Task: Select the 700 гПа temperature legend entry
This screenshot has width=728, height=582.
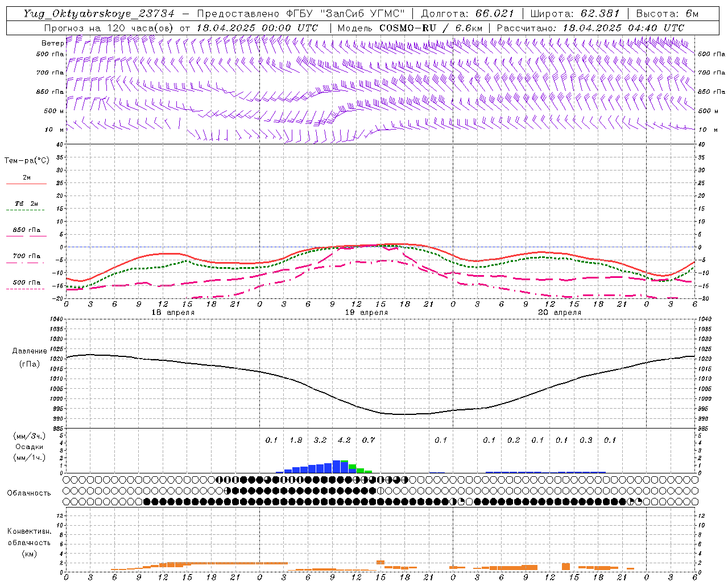Action: [x=26, y=256]
